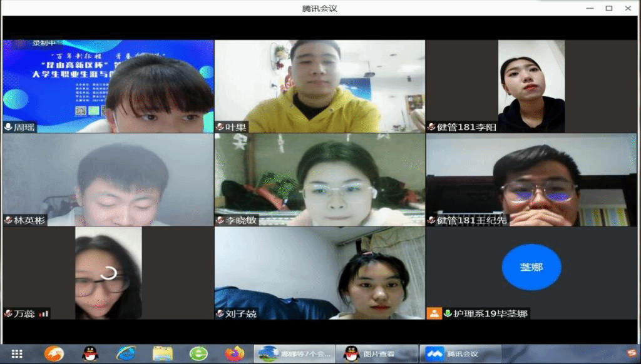
Task: Click the 刘子兢 name label
Action: [x=241, y=313]
